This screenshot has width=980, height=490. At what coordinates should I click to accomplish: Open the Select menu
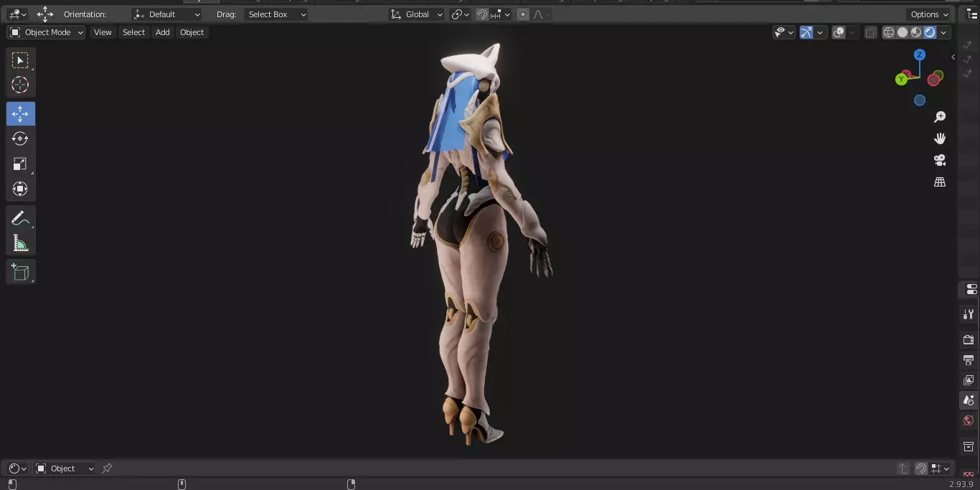pos(133,32)
